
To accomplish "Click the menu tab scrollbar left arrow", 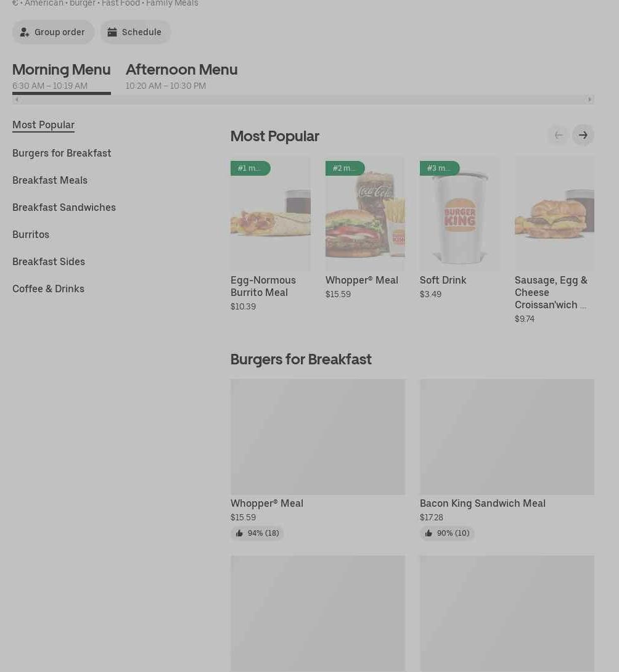I will [17, 99].
